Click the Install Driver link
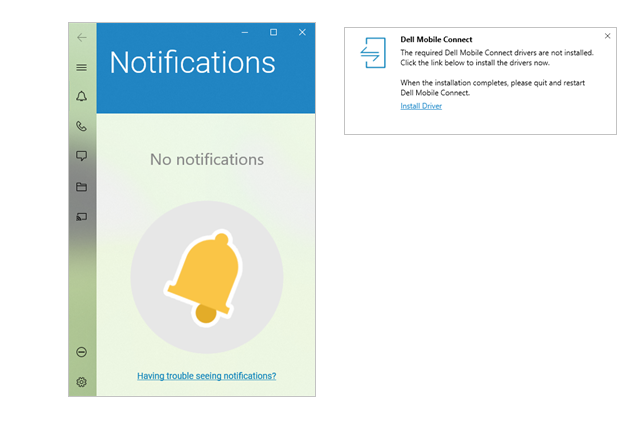The image size is (644, 431). [x=421, y=106]
